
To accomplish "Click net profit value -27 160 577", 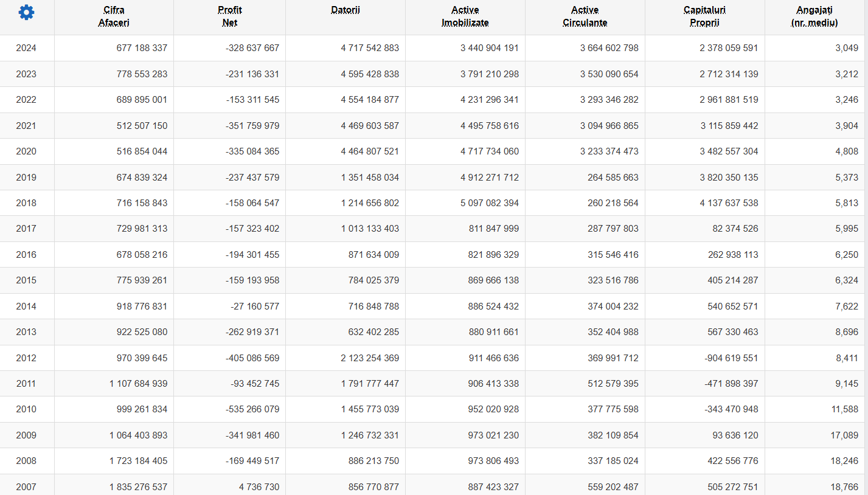I will [255, 306].
